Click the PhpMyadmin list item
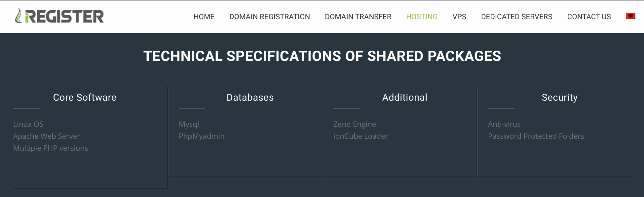The image size is (644, 197). pos(202,136)
